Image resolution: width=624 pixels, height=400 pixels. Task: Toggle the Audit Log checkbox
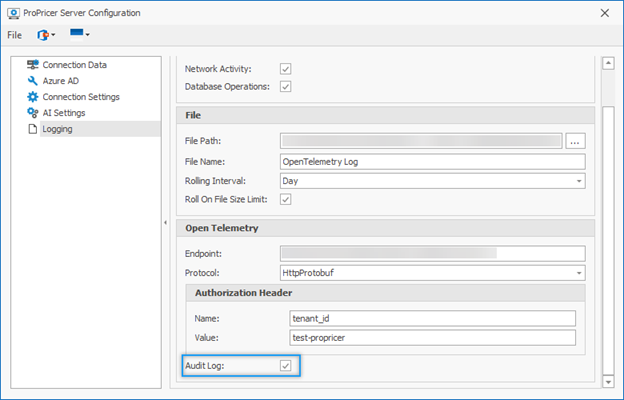(285, 365)
